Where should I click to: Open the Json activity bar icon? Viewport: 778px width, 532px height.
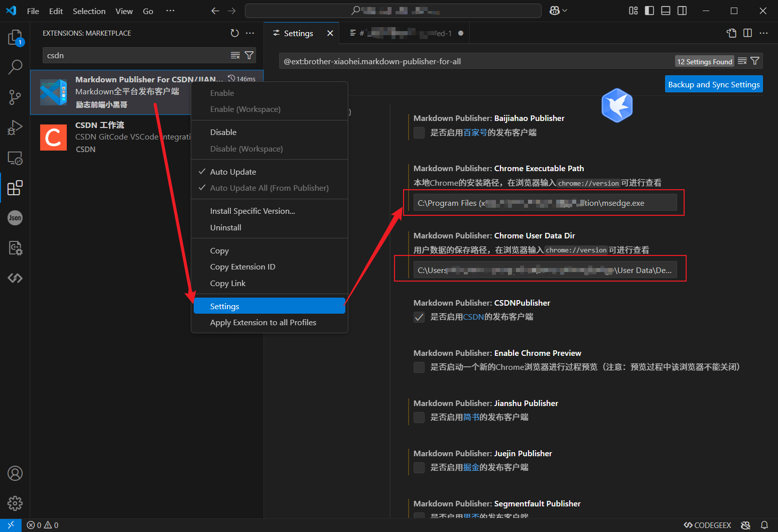click(15, 218)
